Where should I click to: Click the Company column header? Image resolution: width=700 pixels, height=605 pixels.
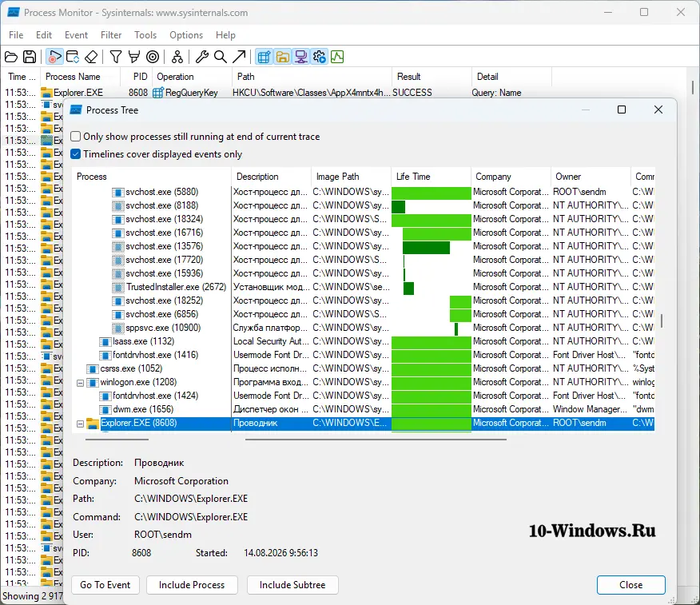511,177
